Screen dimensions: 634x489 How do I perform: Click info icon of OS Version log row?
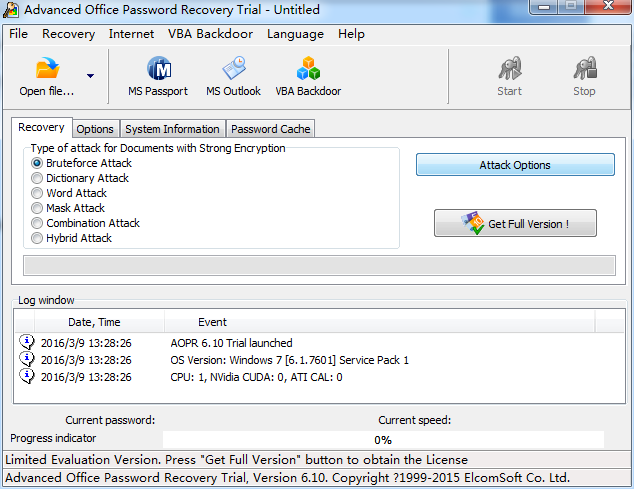[27, 359]
